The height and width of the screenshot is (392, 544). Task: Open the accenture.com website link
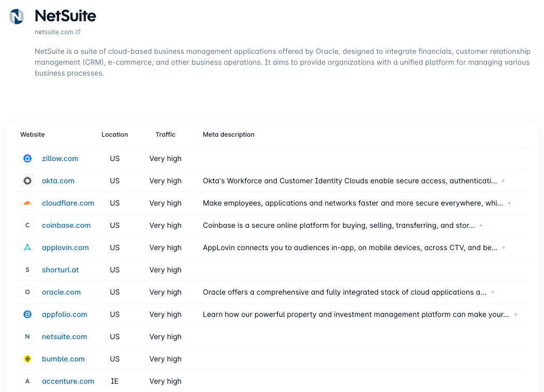pos(68,381)
